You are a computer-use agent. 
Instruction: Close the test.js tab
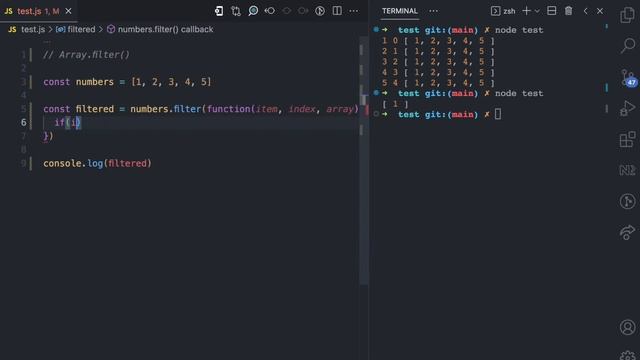(x=69, y=11)
